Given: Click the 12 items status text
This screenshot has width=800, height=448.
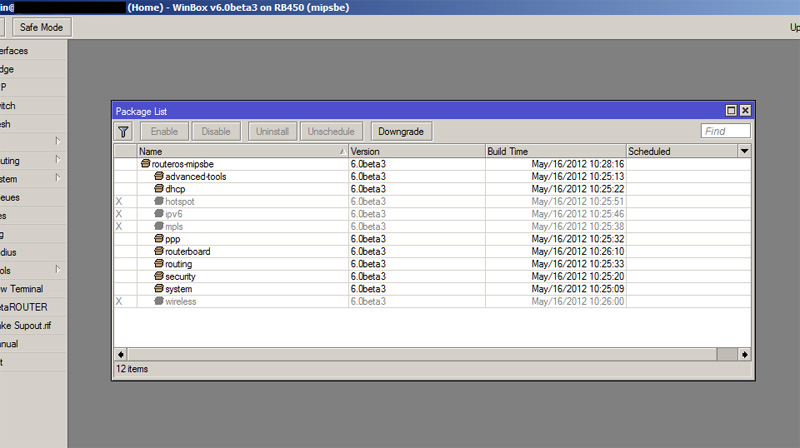Looking at the screenshot, I should 132,368.
